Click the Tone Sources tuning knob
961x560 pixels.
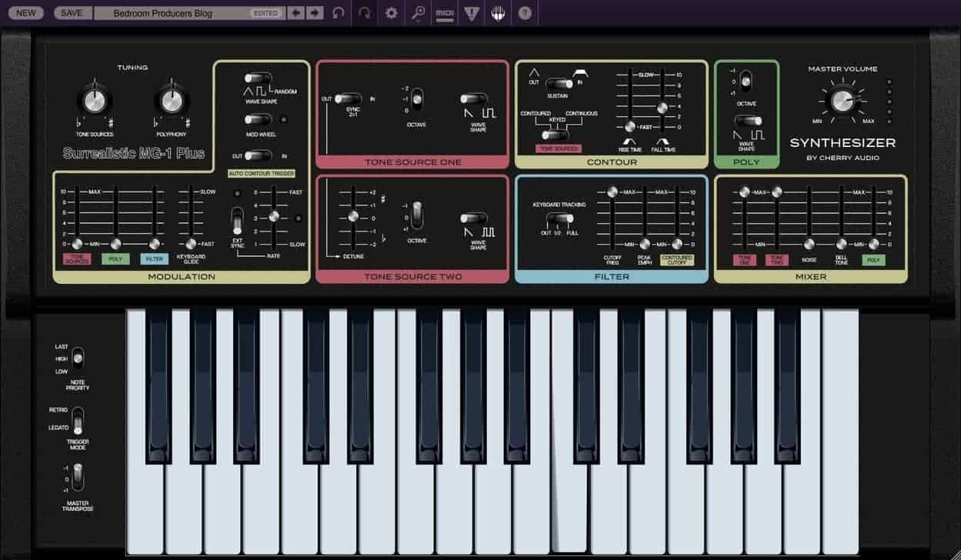pos(94,101)
